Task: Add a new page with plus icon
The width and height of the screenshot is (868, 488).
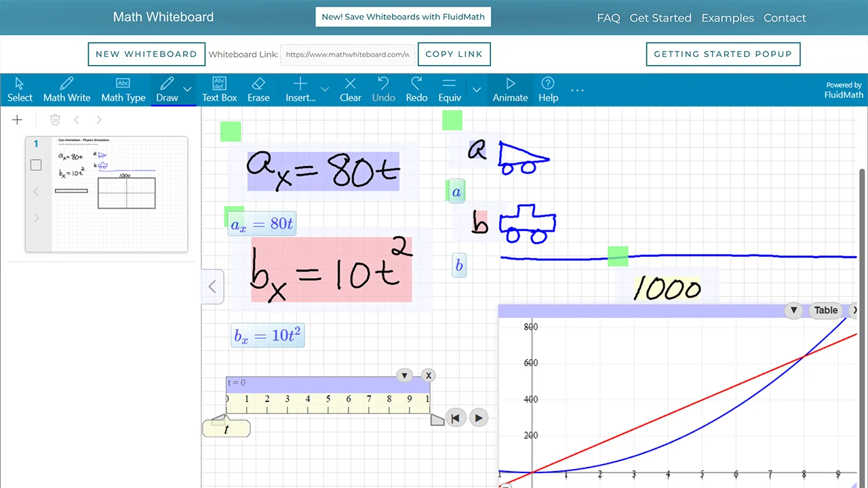Action: tap(18, 120)
